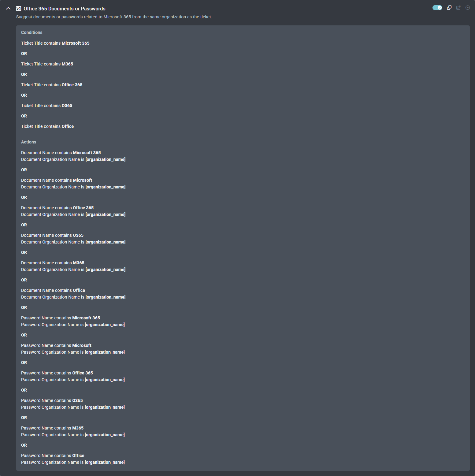Click the rule description text
Image resolution: width=475 pixels, height=476 pixels.
pos(114,17)
